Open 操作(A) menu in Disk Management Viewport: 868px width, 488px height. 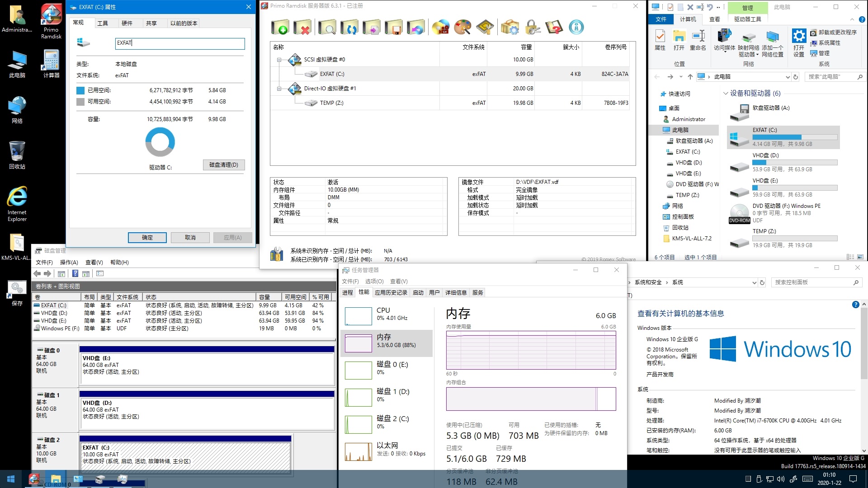pos(69,263)
